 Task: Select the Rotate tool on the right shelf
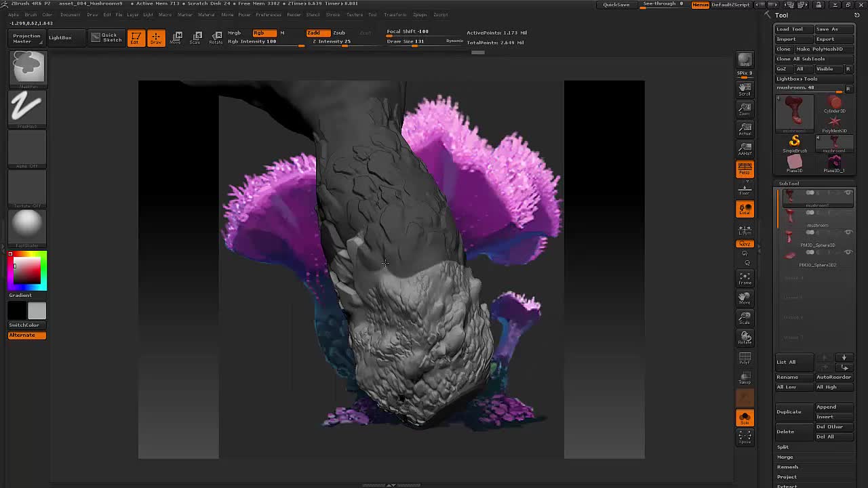coord(745,338)
